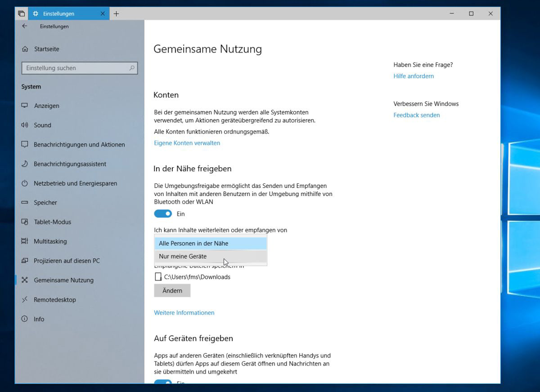
Task: Select the Netzbetrieb und Energiesparen power icon
Action: click(24, 183)
